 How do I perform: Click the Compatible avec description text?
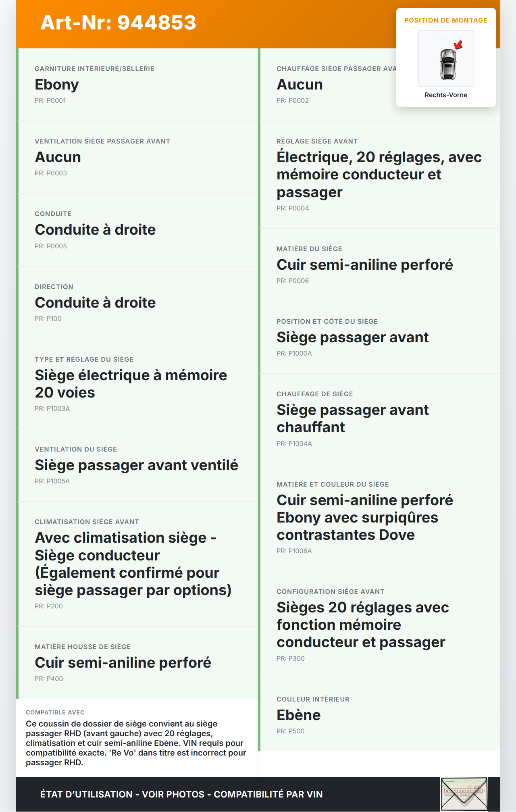pyautogui.click(x=136, y=743)
